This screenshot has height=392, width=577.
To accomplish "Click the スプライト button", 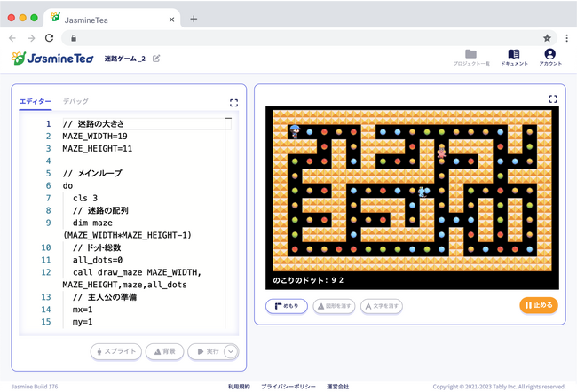I will [x=115, y=351].
